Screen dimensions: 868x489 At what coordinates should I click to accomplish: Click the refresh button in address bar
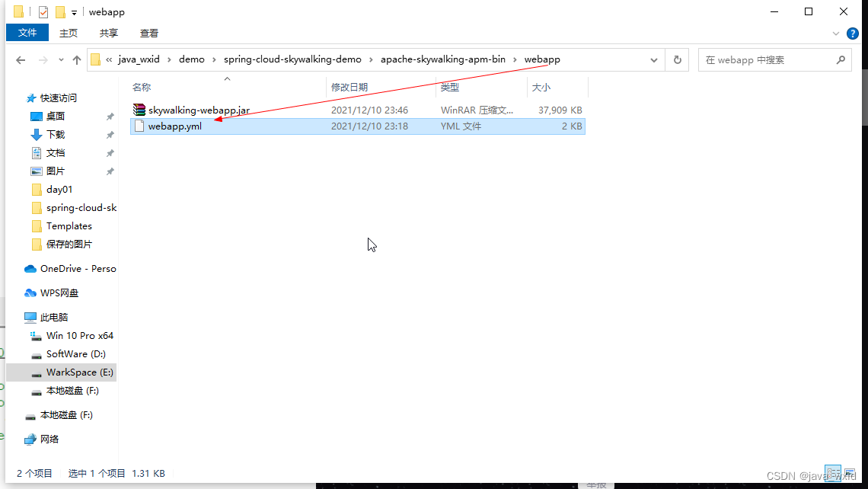(x=677, y=60)
